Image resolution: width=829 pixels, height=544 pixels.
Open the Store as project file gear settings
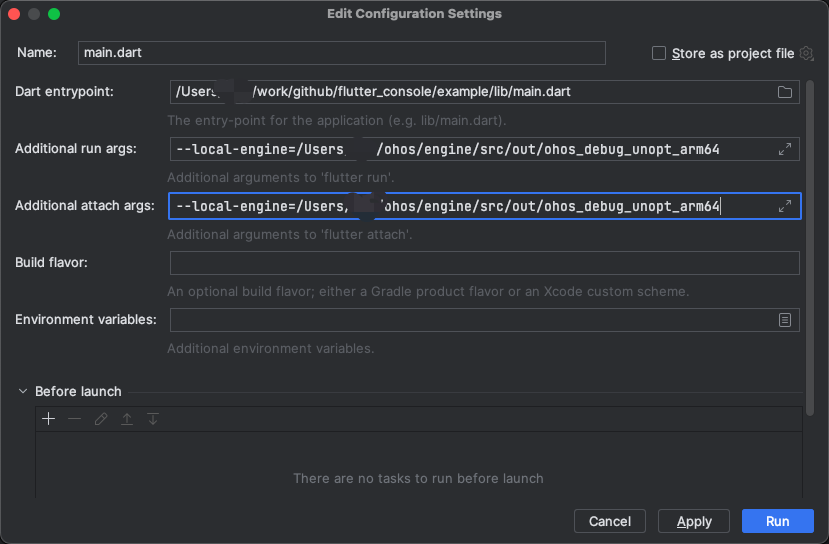(x=806, y=53)
